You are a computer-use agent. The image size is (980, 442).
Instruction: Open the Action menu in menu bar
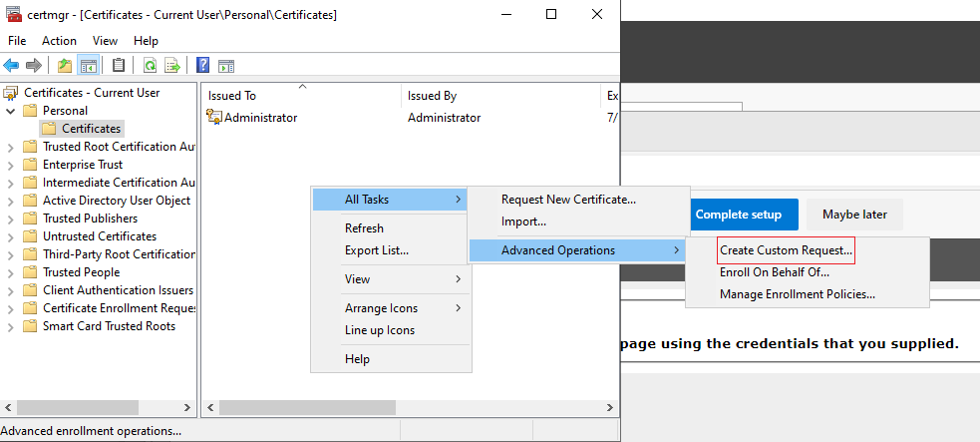(60, 41)
